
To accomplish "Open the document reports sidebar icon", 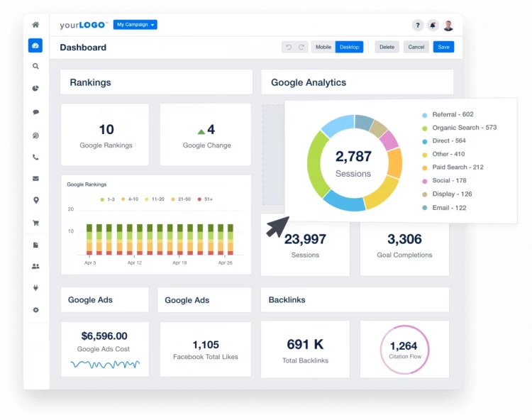I will [35, 245].
